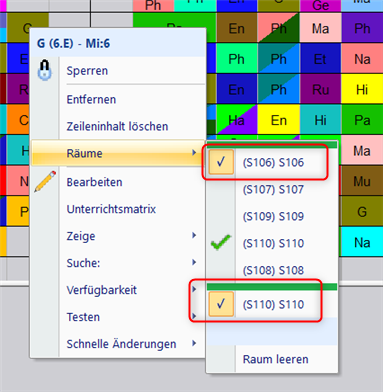Click the cyan Na lesson cell
Image resolution: width=383 pixels, height=392 pixels.
[x=362, y=242]
